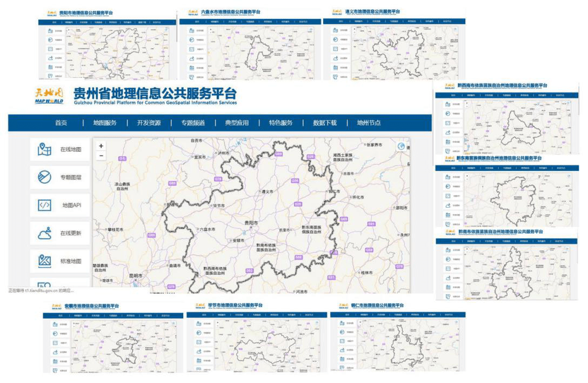Open the 典型应用 menu item

[237, 123]
